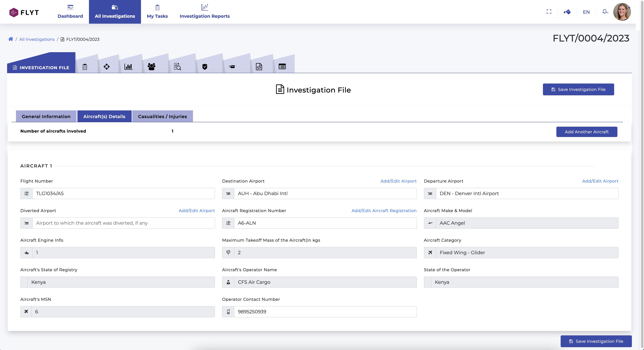Click the notification bell icon

[x=605, y=12]
